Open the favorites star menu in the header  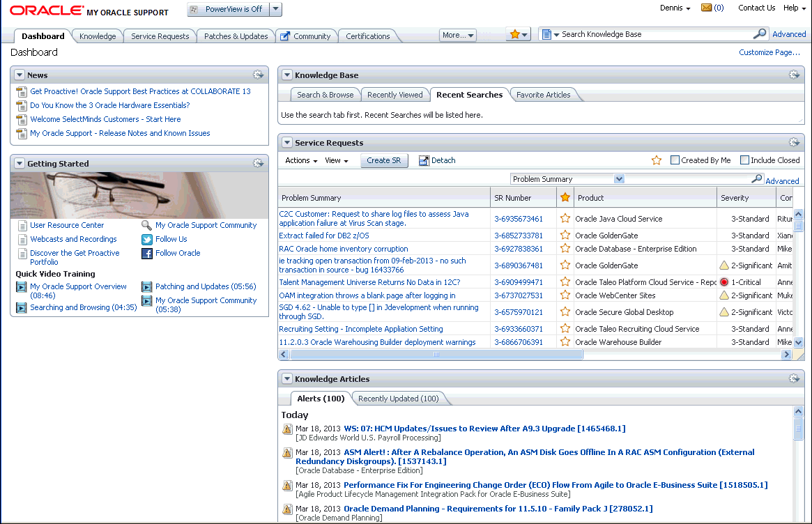point(518,35)
